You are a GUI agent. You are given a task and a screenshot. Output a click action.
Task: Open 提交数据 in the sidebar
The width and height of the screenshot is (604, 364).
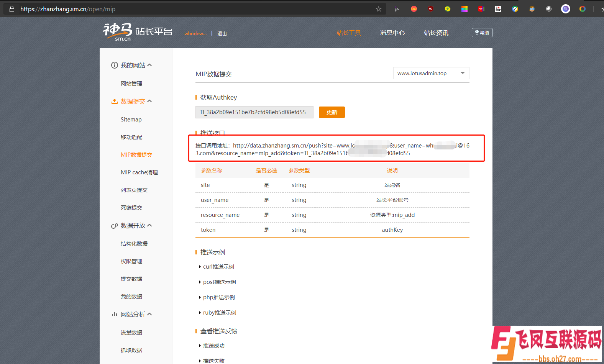point(131,279)
